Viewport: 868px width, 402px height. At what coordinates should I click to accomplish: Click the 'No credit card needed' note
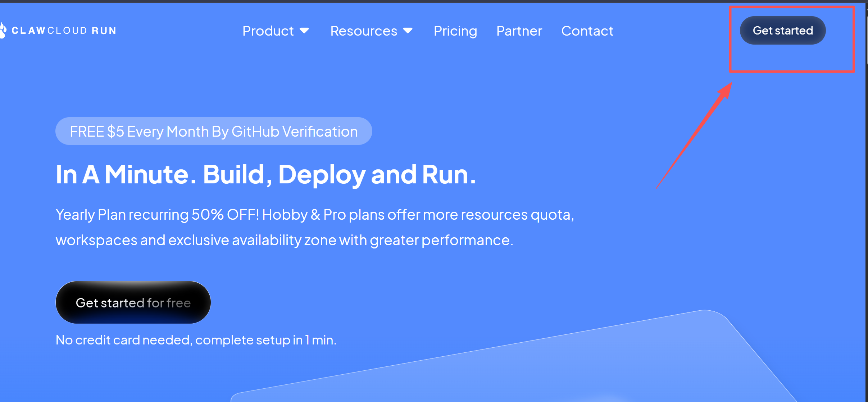[196, 340]
